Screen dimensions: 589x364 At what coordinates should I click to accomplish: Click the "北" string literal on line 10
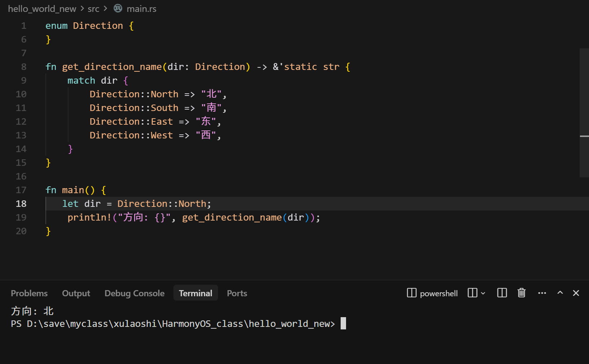coord(211,94)
